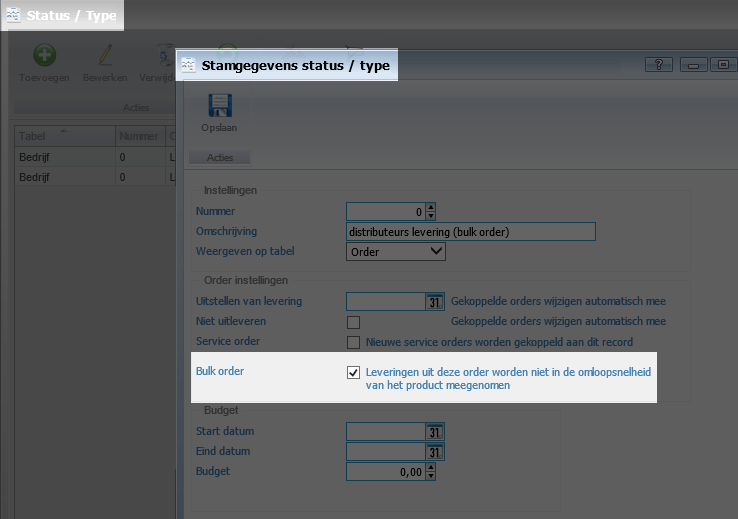Viewport: 738px width, 519px height.
Task: Decrease the Budget value with down arrow
Action: coord(431,476)
